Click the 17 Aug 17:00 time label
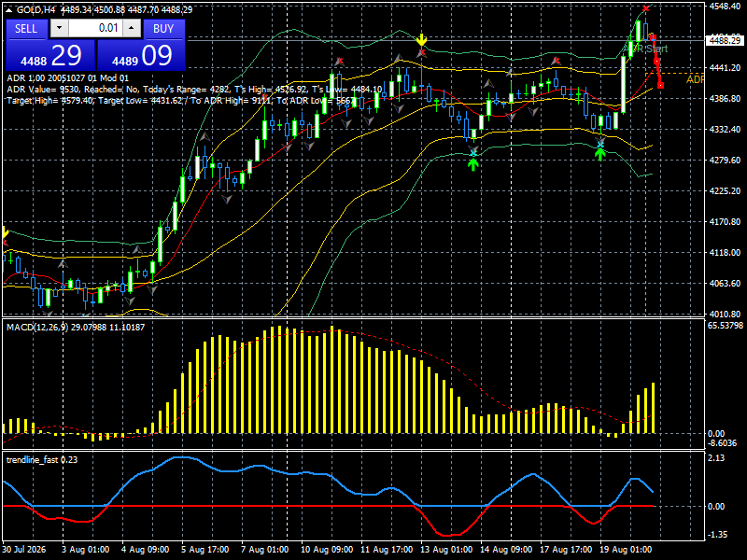This screenshot has width=747, height=560. (566, 549)
